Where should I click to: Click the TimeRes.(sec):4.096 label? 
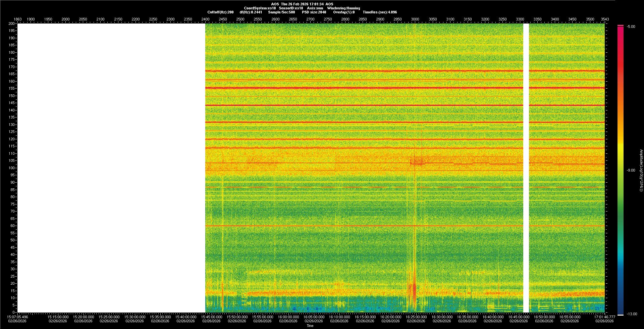[x=380, y=12]
